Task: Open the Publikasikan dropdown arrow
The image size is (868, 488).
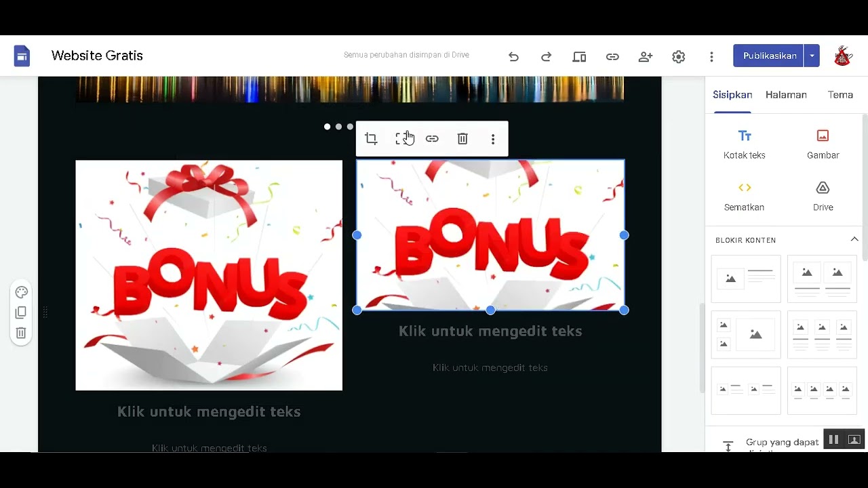Action: coord(812,56)
